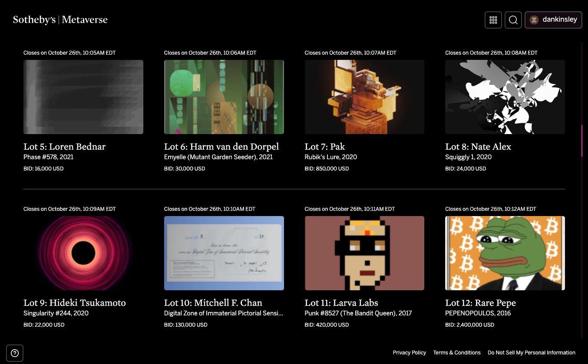The width and height of the screenshot is (588, 364).
Task: Open the Bandit Queen punk image
Action: (364, 253)
